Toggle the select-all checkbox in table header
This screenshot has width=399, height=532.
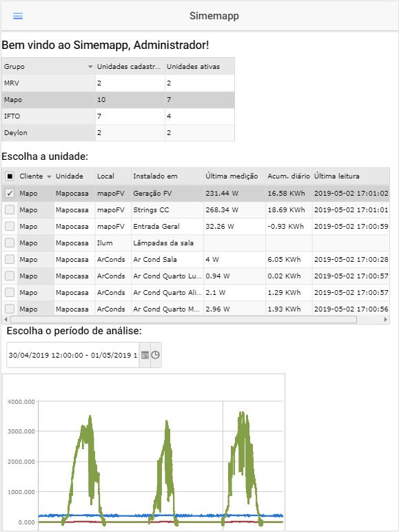(10, 176)
